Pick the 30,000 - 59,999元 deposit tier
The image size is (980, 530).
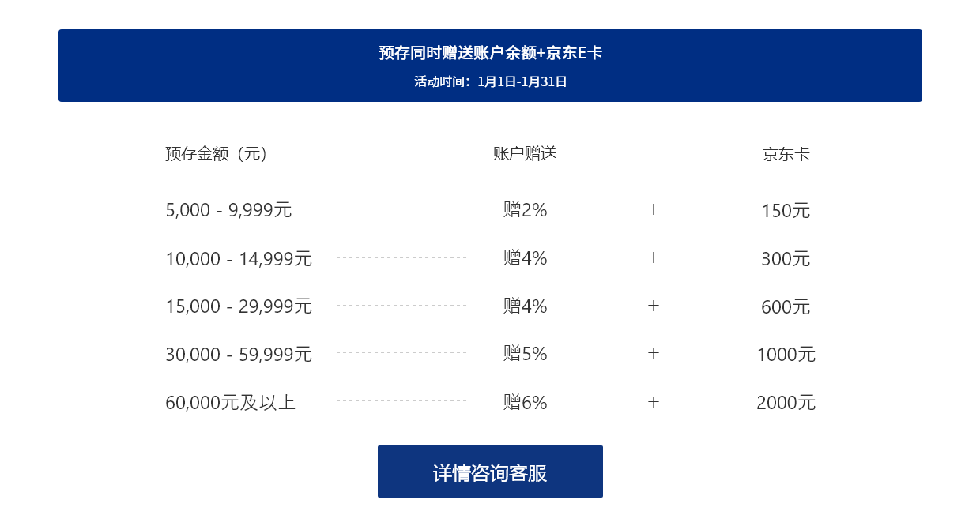coord(239,355)
